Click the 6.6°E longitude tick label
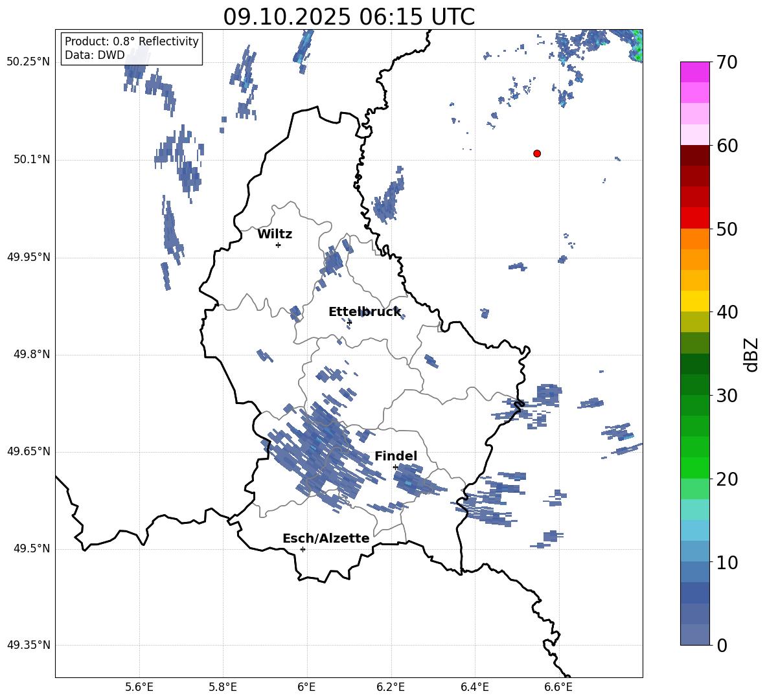The height and width of the screenshot is (700, 767). [558, 687]
